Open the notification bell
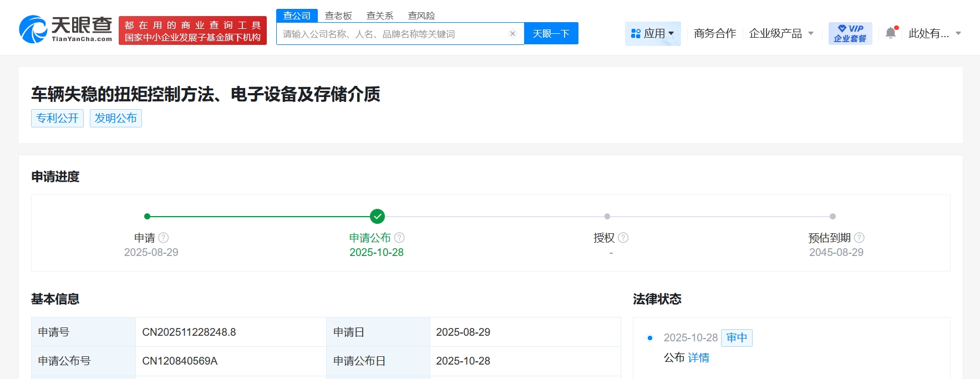The width and height of the screenshot is (980, 379). coord(891,33)
